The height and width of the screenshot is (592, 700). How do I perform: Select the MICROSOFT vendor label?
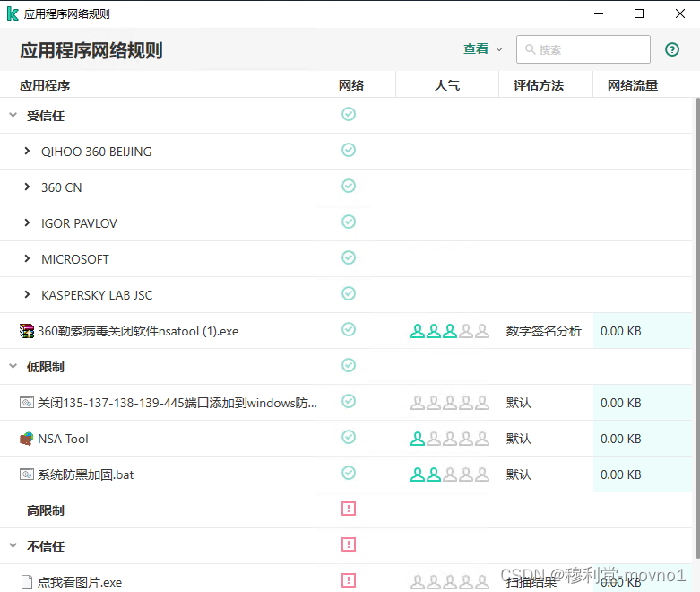coord(75,259)
